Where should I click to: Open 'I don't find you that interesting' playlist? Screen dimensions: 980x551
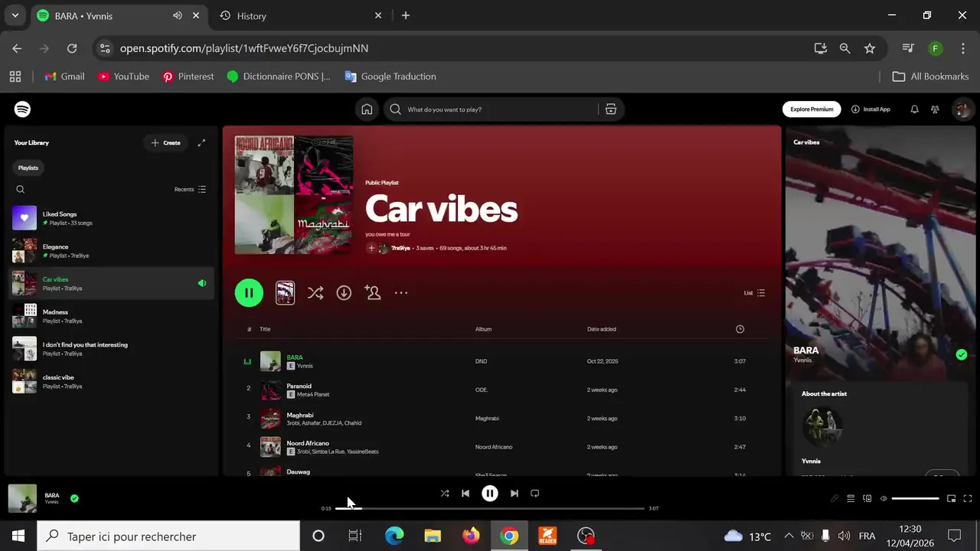[111, 349]
